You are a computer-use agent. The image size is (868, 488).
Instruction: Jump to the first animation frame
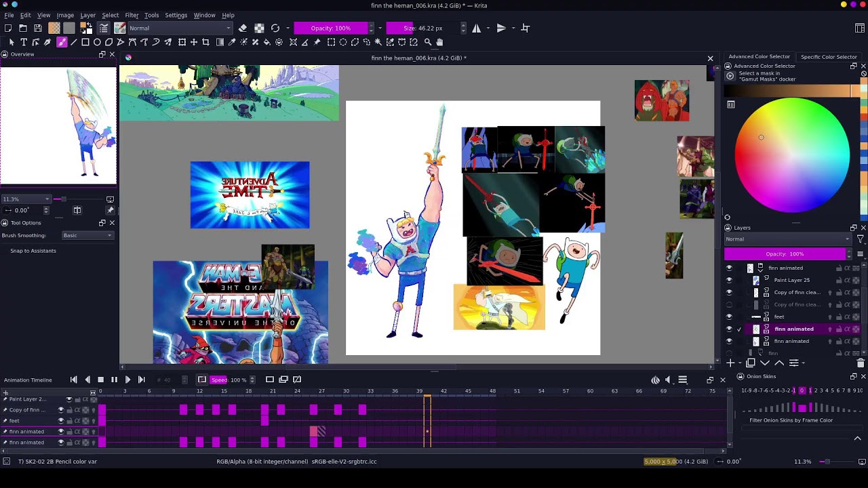point(74,380)
